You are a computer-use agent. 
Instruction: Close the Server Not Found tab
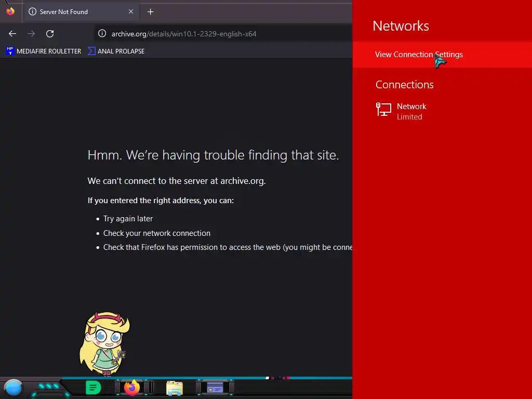click(x=130, y=11)
